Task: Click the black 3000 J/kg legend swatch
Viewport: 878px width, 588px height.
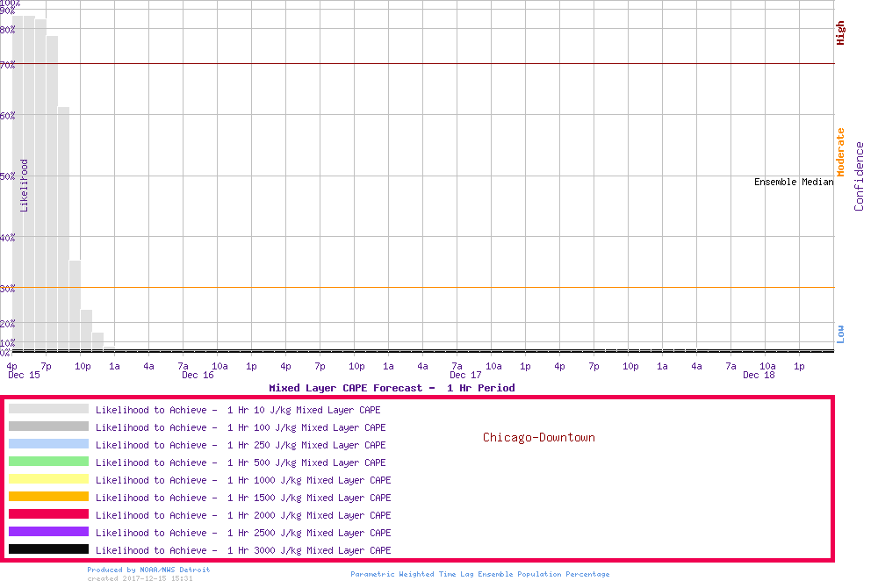Action: (x=48, y=549)
